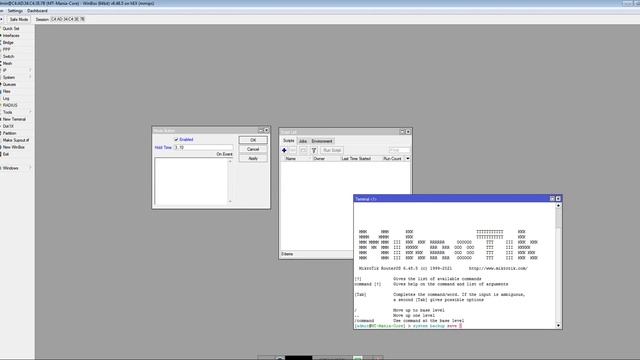Open the Settings menu
The width and height of the screenshot is (640, 360).
[15, 11]
